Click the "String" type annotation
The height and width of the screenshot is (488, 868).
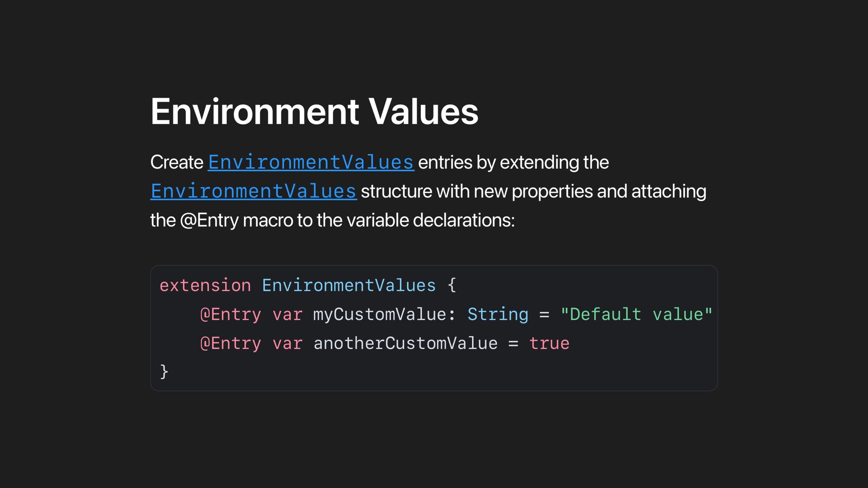coord(498,314)
